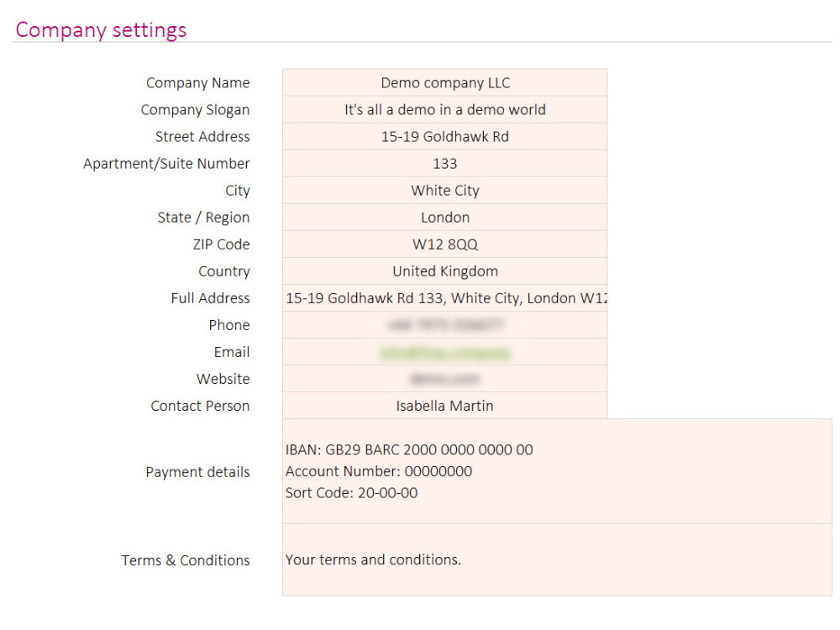Click the 'Apartment/Suite Number' label
This screenshot has height=630, width=840.
166,164
